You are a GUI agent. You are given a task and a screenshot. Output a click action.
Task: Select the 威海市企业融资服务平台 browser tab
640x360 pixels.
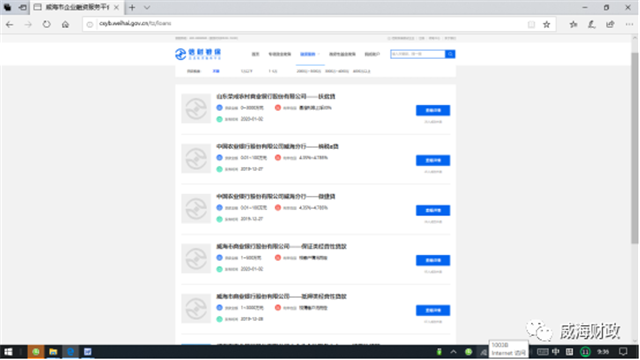pyautogui.click(x=76, y=7)
